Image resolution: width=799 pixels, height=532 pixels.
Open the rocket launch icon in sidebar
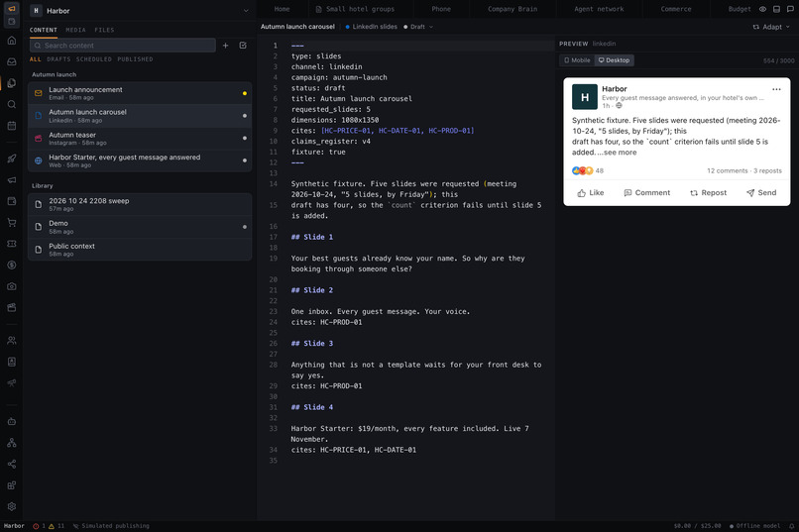12,159
